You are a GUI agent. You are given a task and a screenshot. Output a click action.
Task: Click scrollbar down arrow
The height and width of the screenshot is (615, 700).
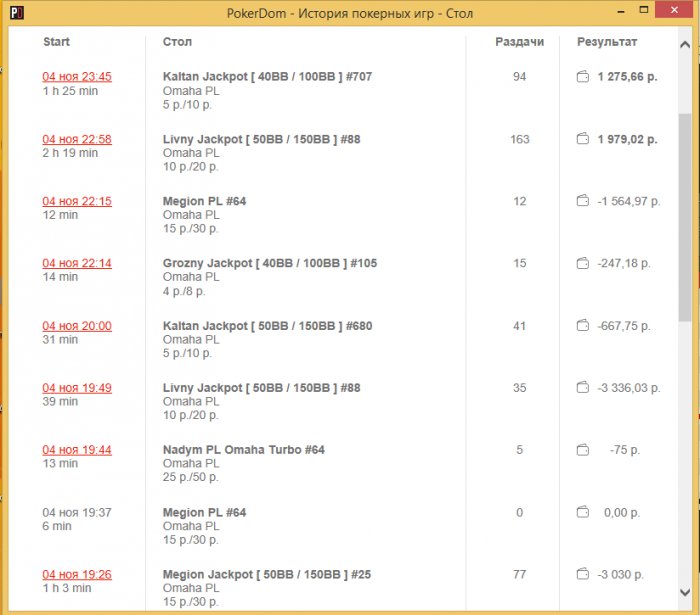(685, 592)
